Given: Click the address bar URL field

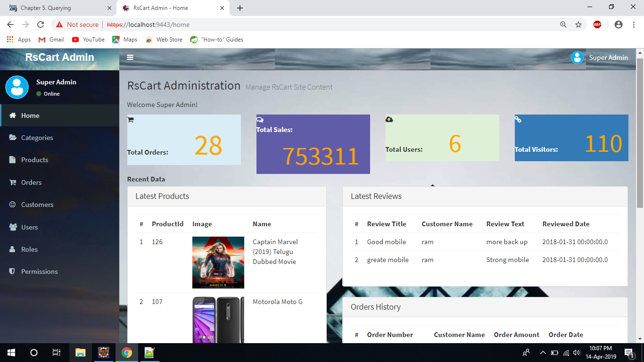Looking at the screenshot, I should (330, 25).
